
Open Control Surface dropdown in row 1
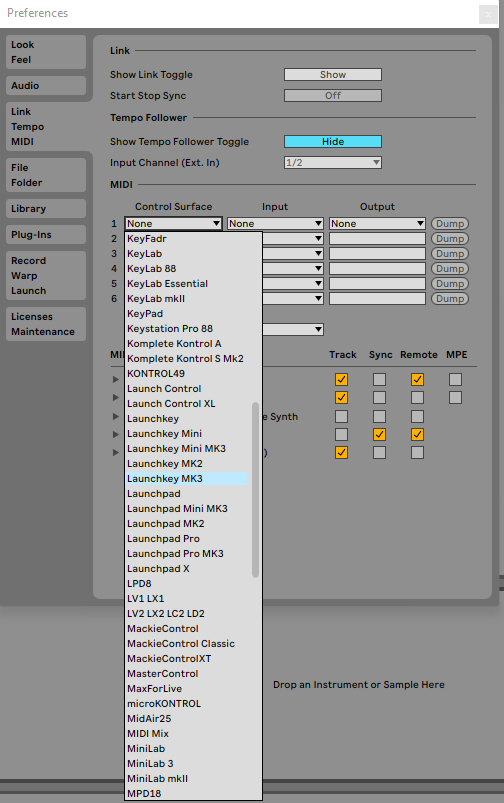tap(174, 224)
